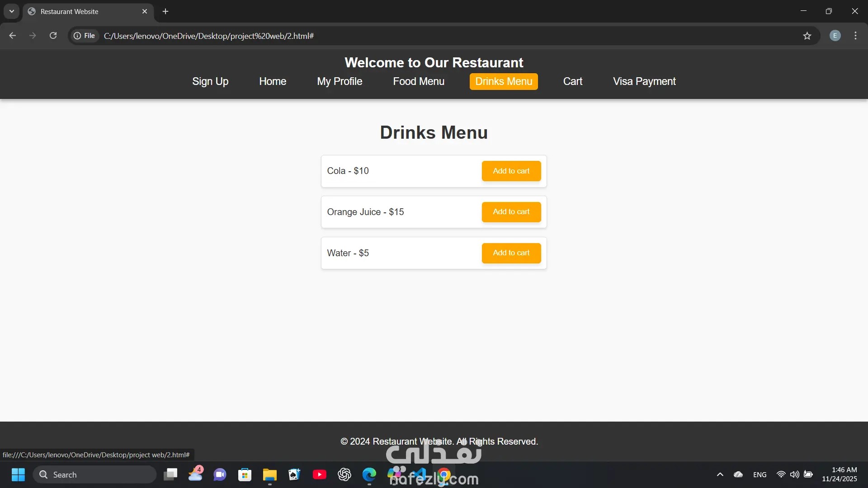Click the File site info icon
Viewport: 868px width, 488px height.
coord(85,36)
